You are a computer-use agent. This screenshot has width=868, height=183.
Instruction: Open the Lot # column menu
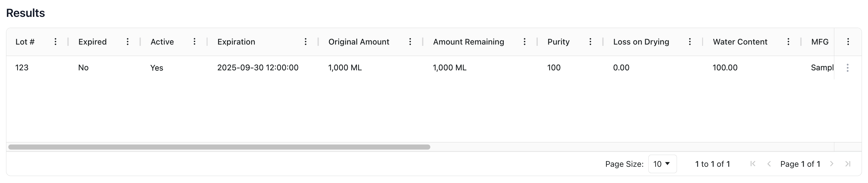coord(56,41)
